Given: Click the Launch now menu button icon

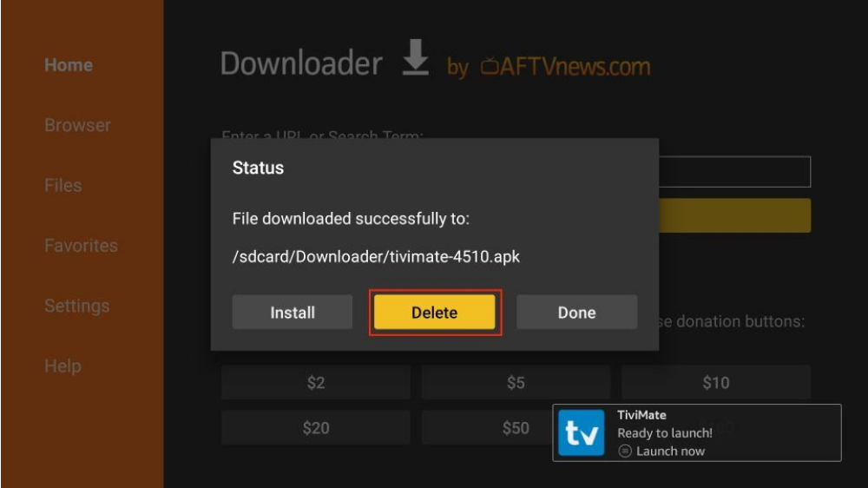Looking at the screenshot, I should [x=624, y=451].
